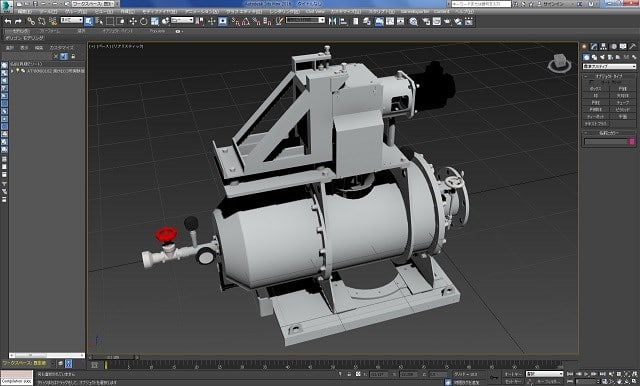Screen dimensions: 640x386
Task: Toggle the Window/Crossing selection mode
Action: point(120,21)
